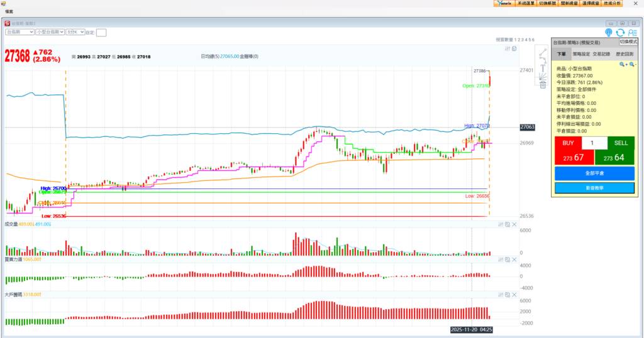
Task: Click the trash icon to delete drawings
Action: coord(542,85)
